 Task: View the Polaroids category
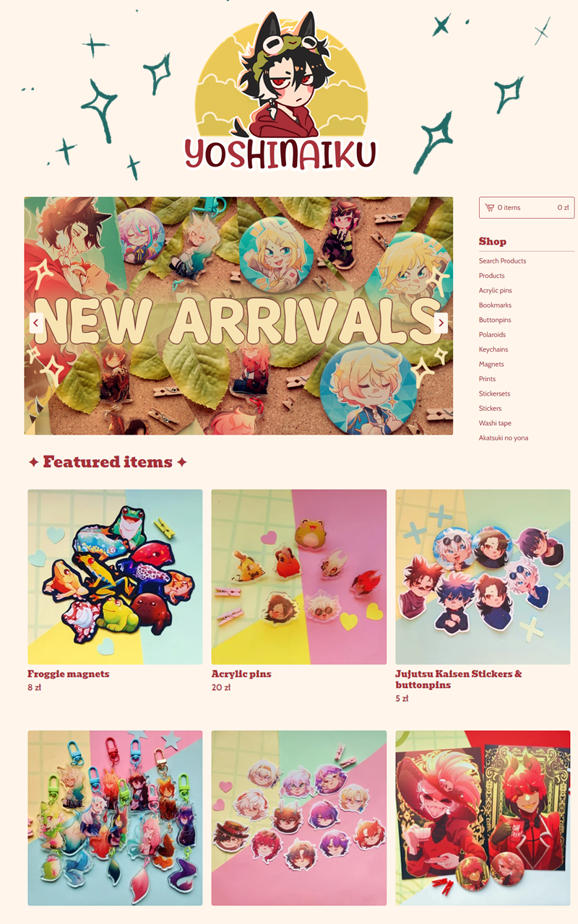(x=492, y=335)
